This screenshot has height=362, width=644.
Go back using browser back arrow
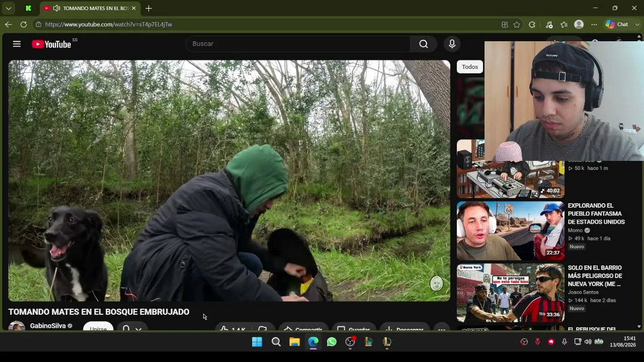tap(9, 24)
